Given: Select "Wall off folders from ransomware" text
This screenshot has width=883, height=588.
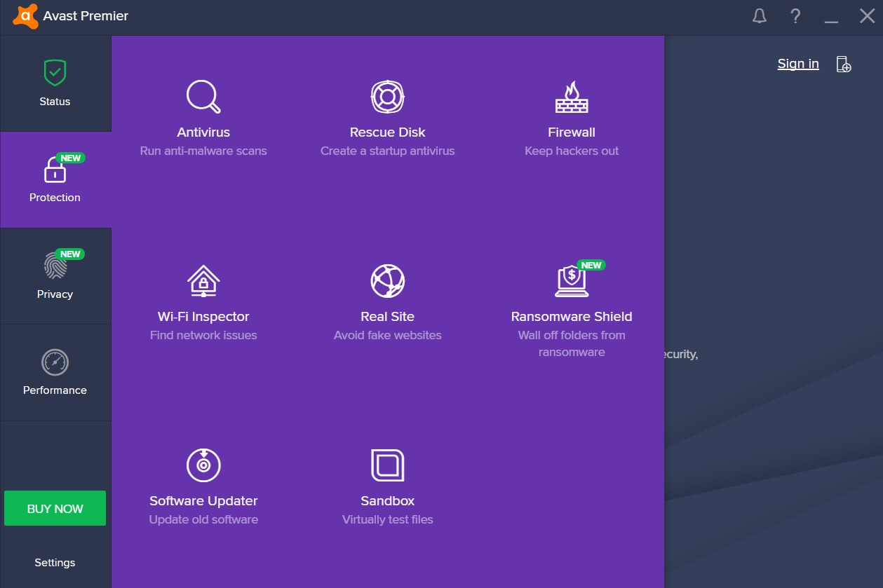Looking at the screenshot, I should 572,343.
